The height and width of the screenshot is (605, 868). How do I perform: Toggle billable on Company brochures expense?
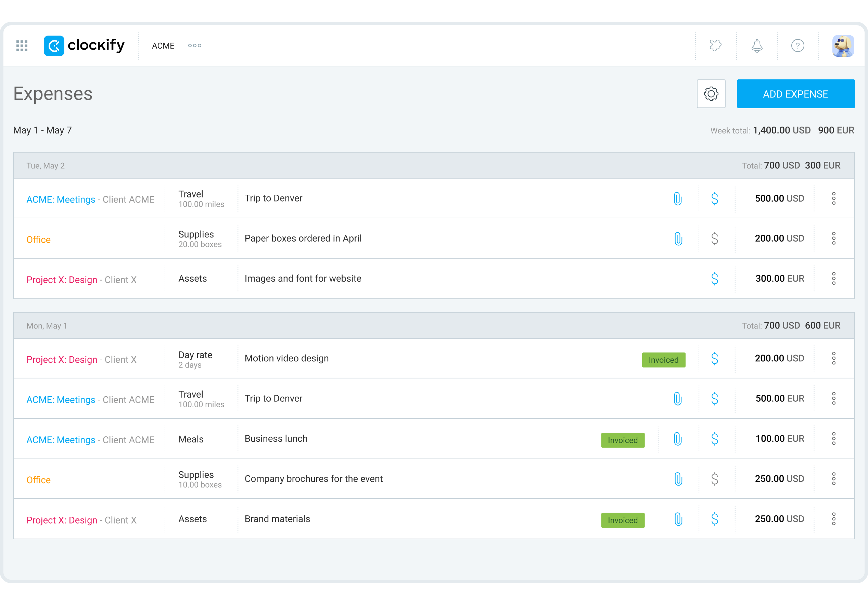(714, 479)
